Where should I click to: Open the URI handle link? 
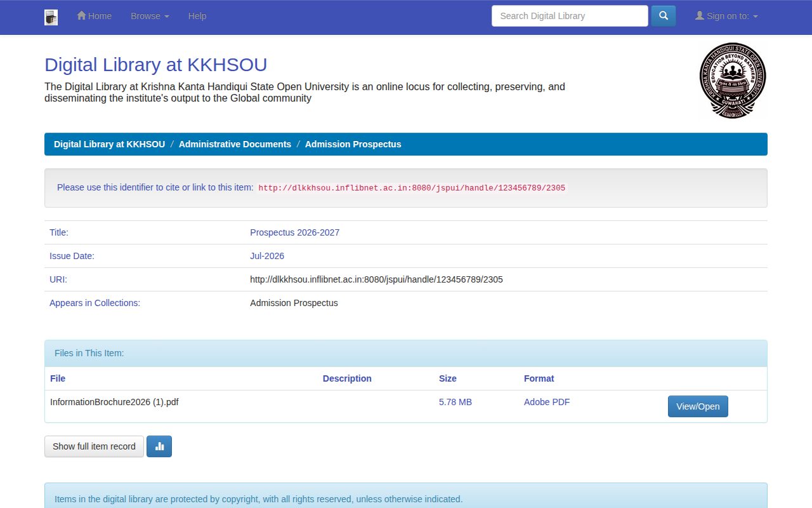[376, 279]
